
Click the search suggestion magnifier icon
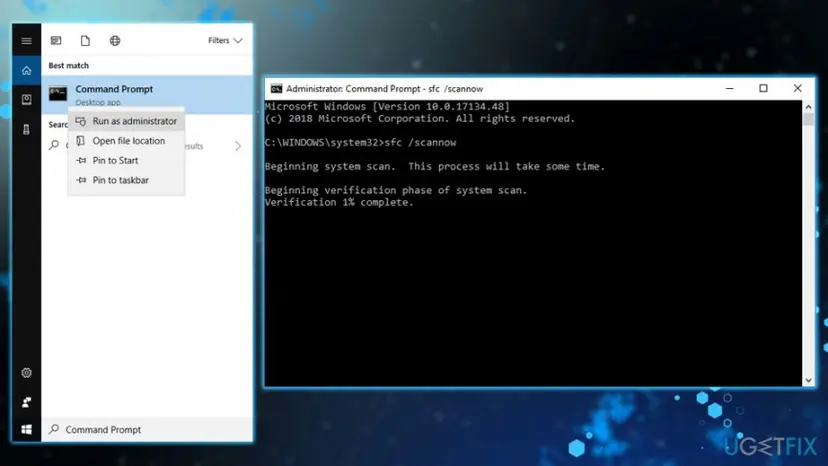54,145
